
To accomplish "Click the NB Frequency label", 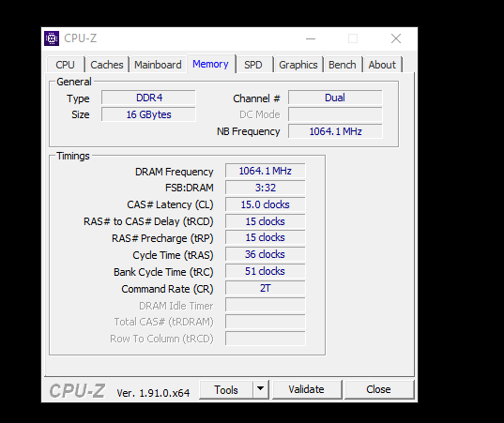I will [248, 131].
